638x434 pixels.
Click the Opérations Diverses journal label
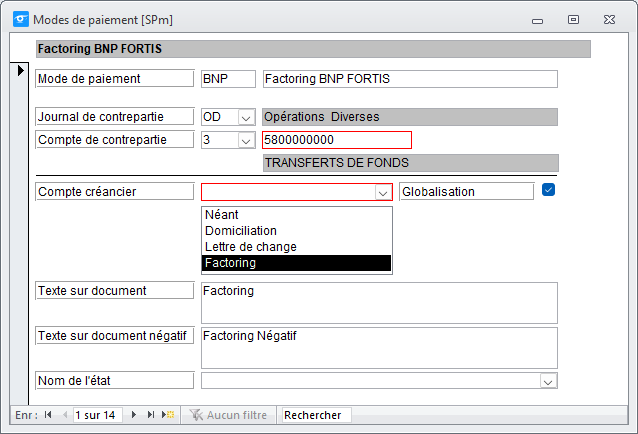[410, 117]
